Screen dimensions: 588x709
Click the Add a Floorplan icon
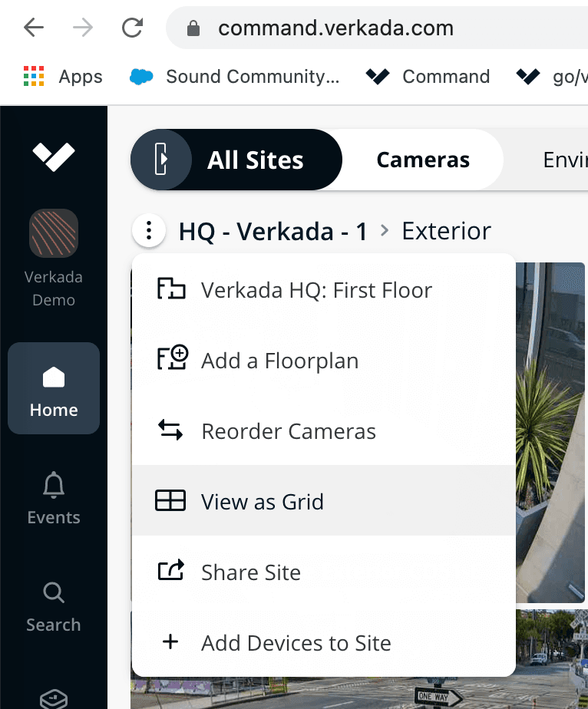pos(172,359)
